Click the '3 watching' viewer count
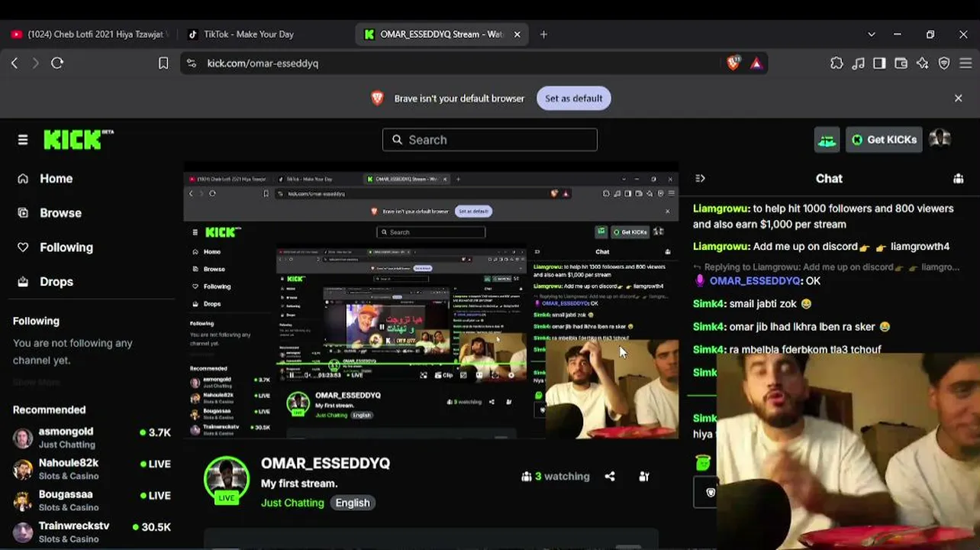 556,477
